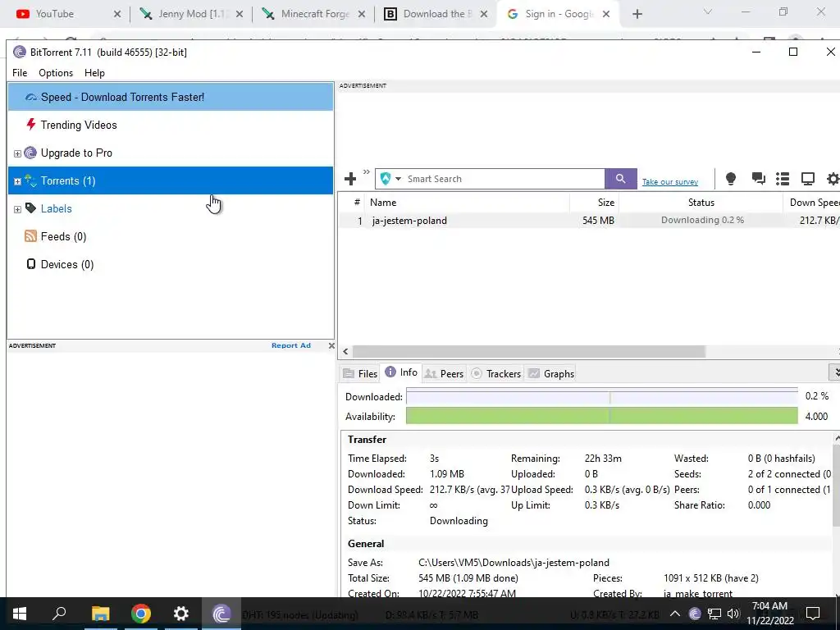Click into the Smart Search field
Image resolution: width=840 pixels, height=630 pixels.
click(504, 179)
